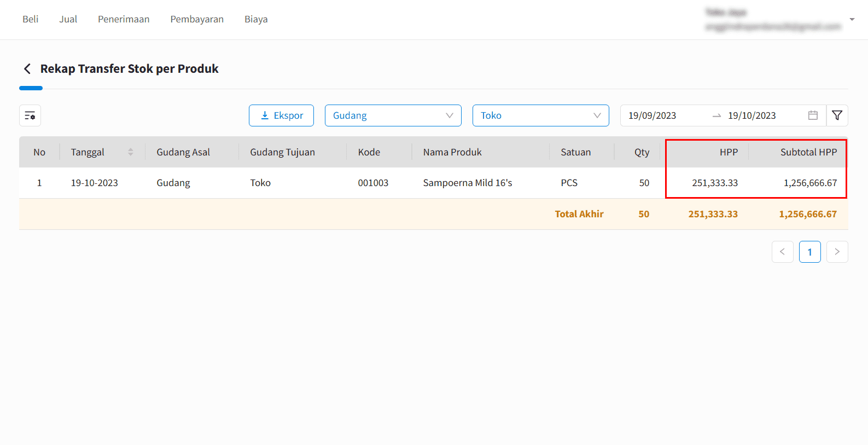Screen dimensions: 868x445
Task: Expand the Toko destination warehouse dropdown
Action: tap(540, 115)
